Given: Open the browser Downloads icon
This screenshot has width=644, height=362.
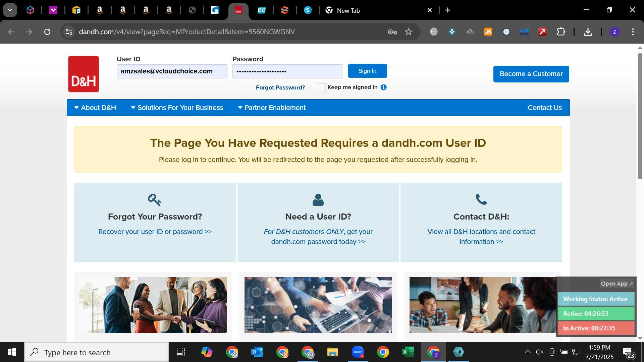Looking at the screenshot, I should tap(588, 32).
